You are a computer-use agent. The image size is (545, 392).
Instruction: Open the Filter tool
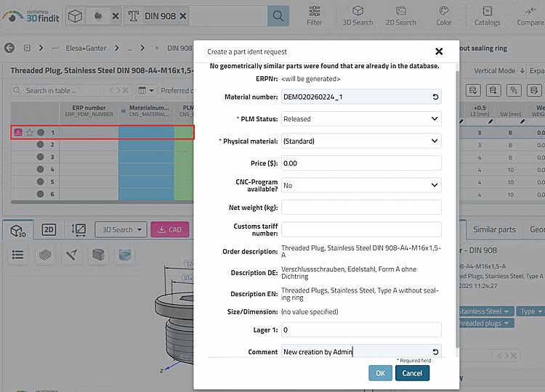314,16
